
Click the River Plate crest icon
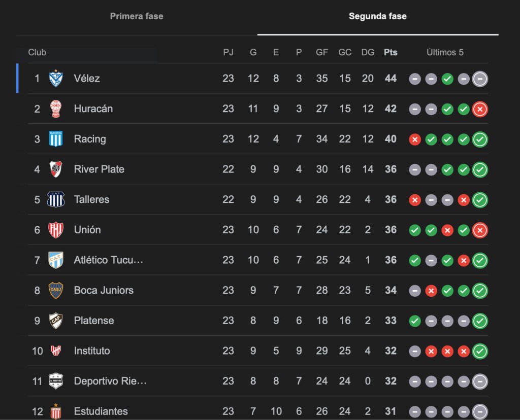(55, 169)
